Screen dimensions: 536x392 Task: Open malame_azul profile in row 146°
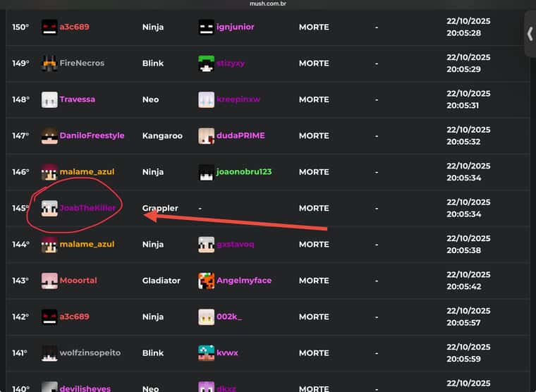coord(87,172)
